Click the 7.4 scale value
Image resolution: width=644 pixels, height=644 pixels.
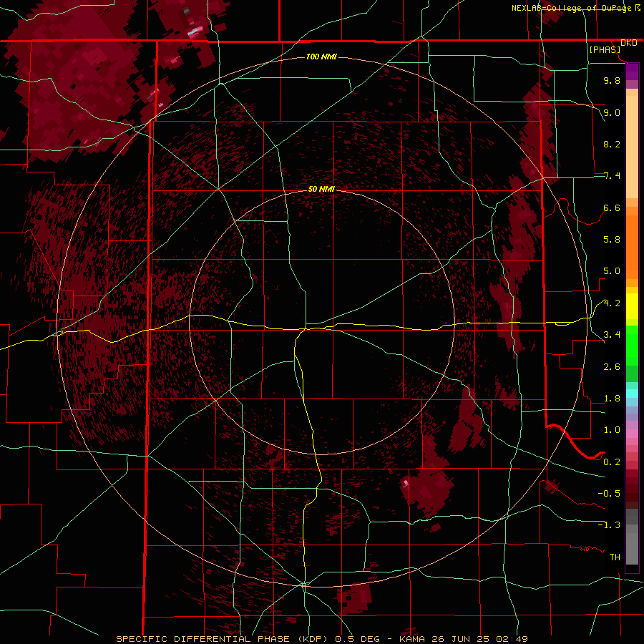point(612,176)
